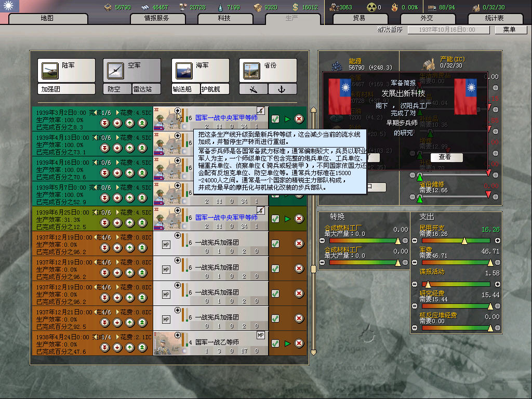The width and height of the screenshot is (532, 399).
Task: Click the manpower soldiers icon in top bar
Action: (x=334, y=7)
